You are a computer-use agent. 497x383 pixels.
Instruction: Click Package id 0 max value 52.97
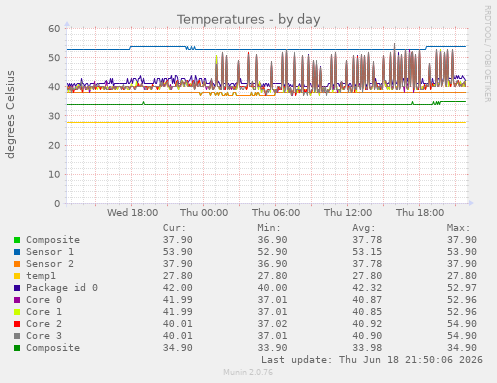462,288
